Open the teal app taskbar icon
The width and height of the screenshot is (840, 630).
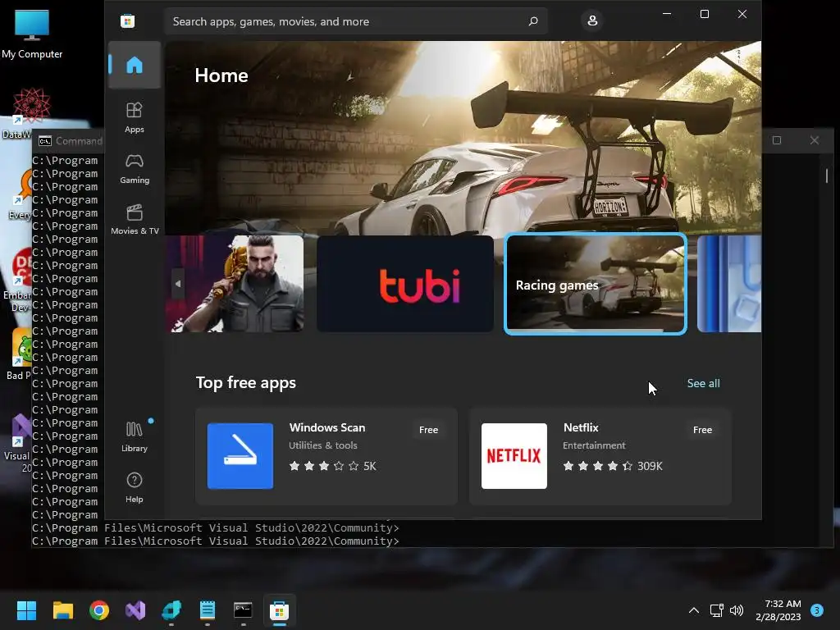tap(171, 610)
